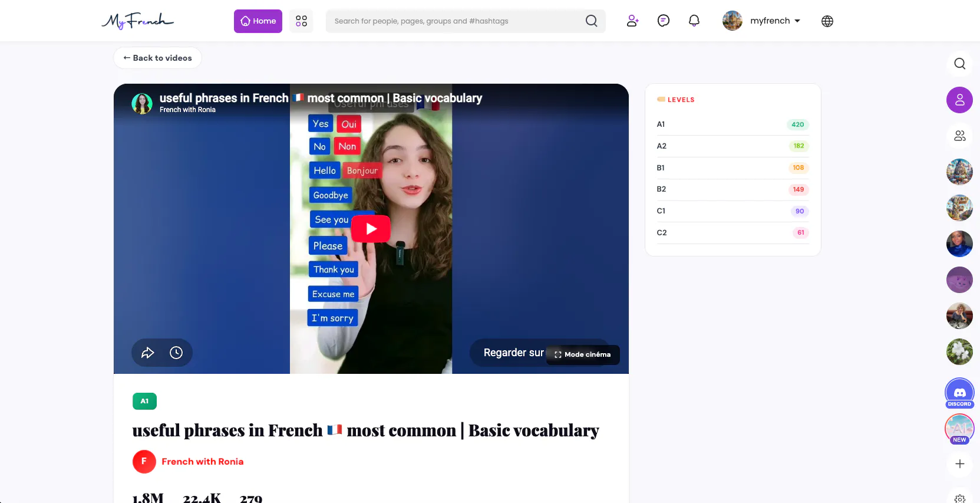Viewport: 980px width, 503px height.
Task: Play the YouTube video
Action: tap(371, 229)
